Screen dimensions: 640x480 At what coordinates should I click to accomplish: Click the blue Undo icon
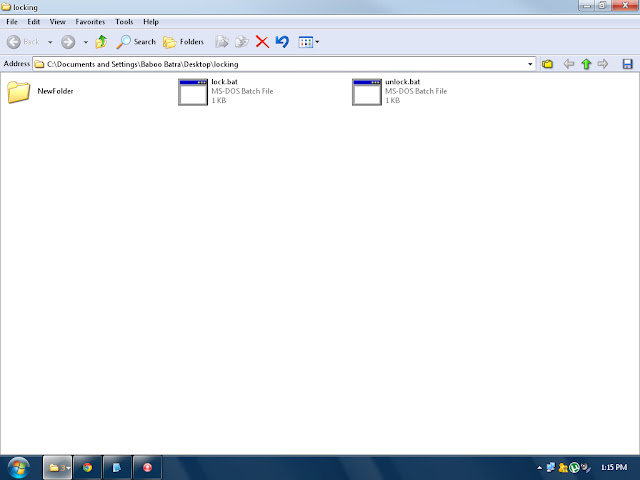click(x=282, y=42)
